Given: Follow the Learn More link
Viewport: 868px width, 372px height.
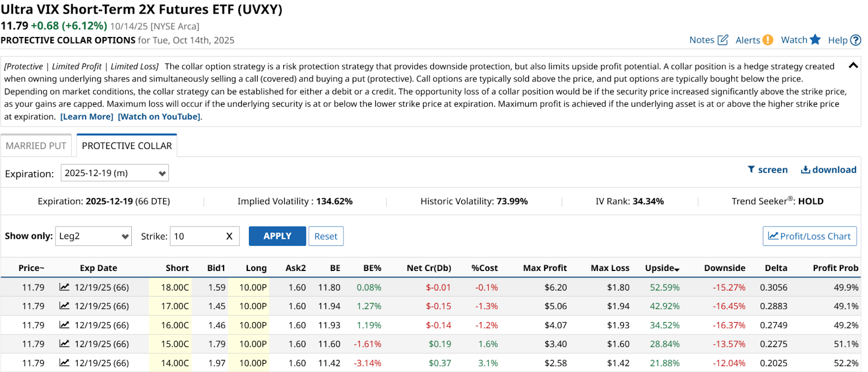Looking at the screenshot, I should pos(87,117).
